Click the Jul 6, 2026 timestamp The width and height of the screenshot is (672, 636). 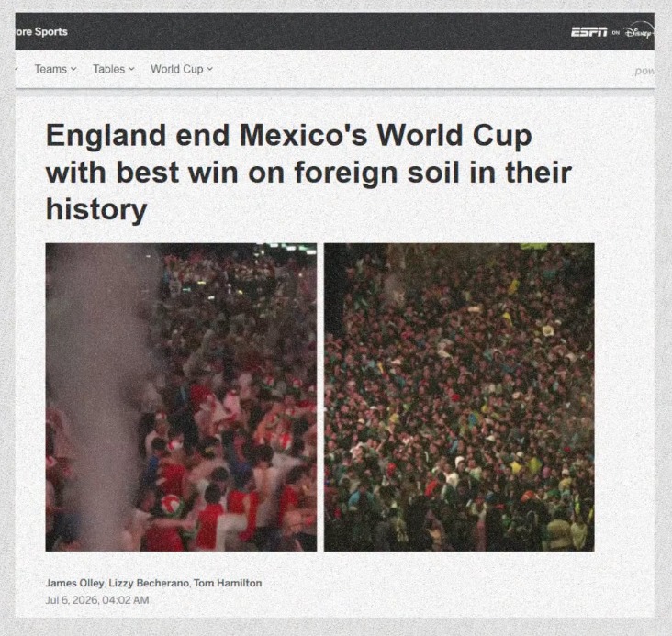97,600
